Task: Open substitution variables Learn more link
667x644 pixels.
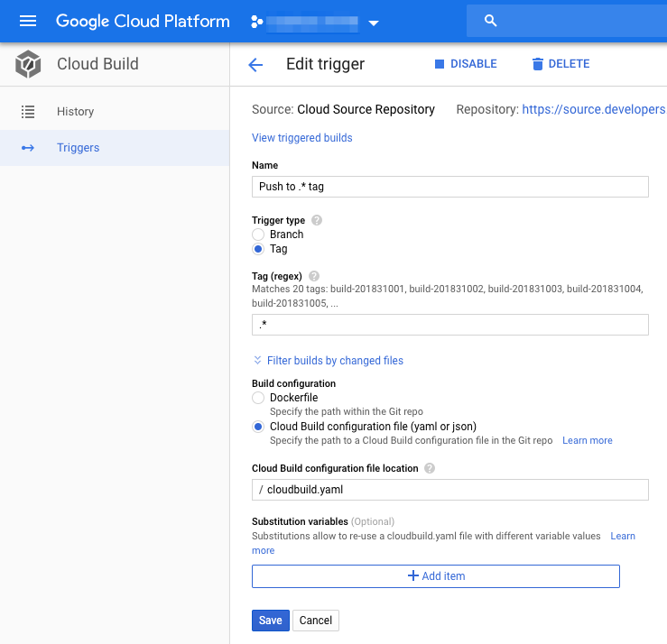Action: click(623, 536)
